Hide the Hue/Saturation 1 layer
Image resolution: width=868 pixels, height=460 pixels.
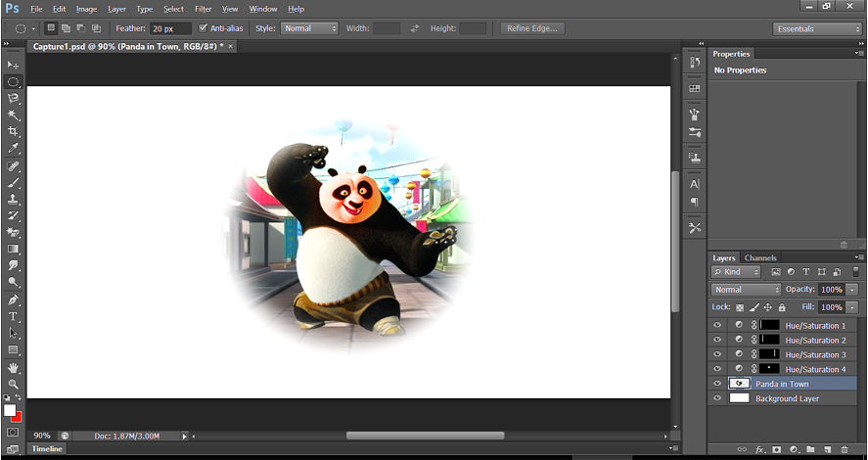(x=717, y=325)
